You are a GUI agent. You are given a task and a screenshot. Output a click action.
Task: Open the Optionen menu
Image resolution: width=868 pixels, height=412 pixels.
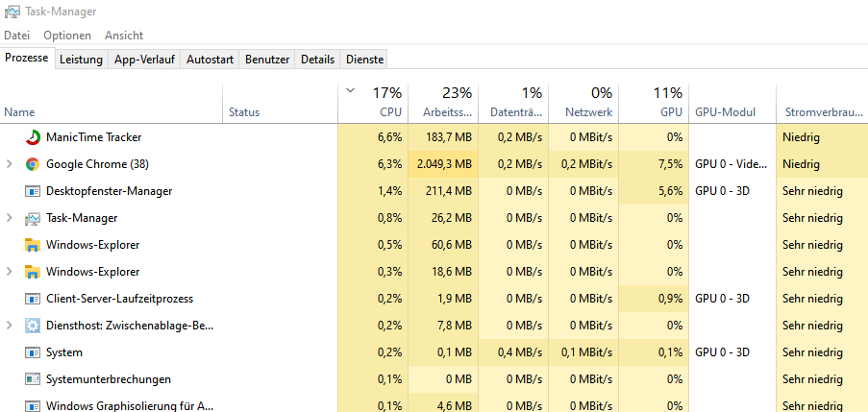[67, 36]
